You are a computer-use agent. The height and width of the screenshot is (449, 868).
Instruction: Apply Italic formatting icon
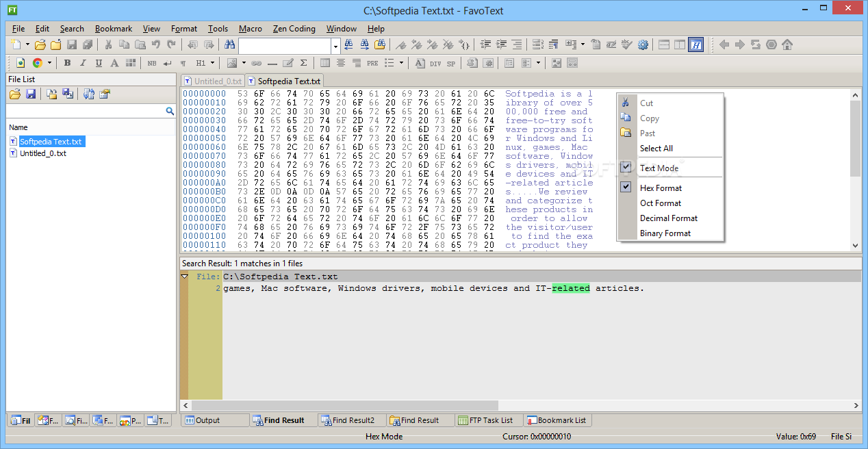pos(83,63)
